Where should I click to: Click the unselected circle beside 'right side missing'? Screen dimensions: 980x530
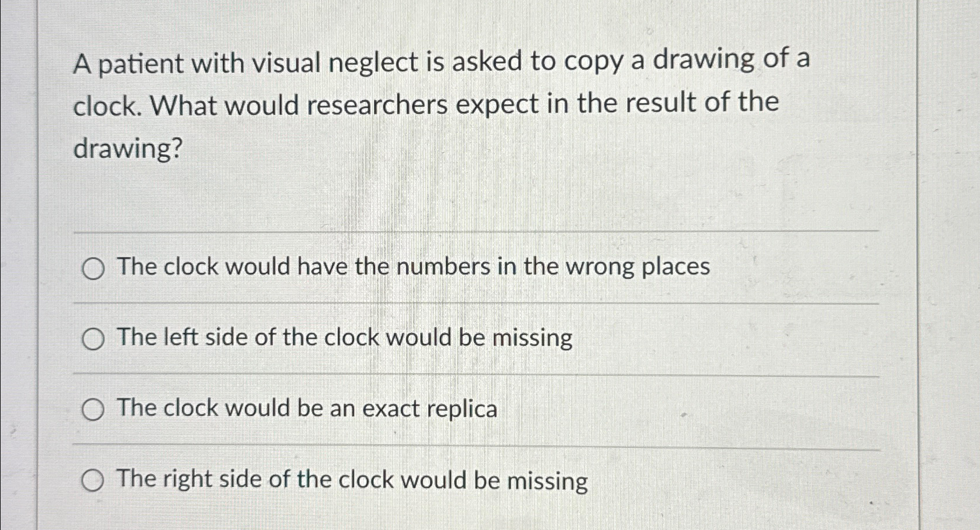point(93,480)
